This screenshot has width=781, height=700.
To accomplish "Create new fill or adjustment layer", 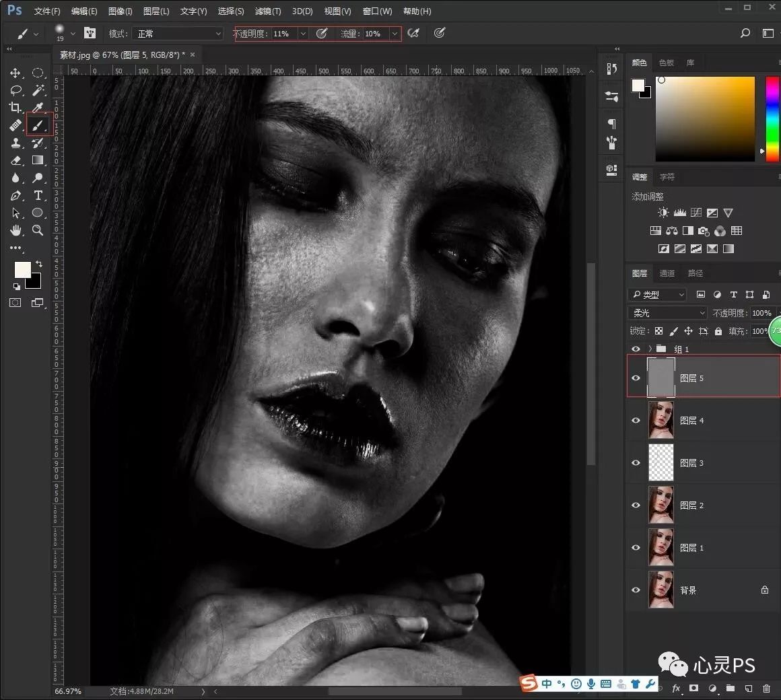I will [x=712, y=689].
